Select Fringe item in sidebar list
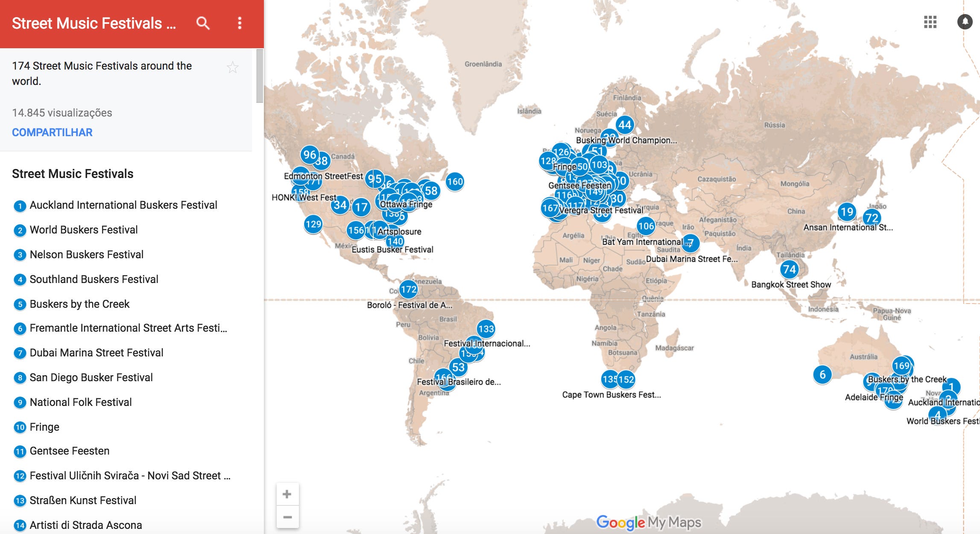This screenshot has height=534, width=980. 37,427
